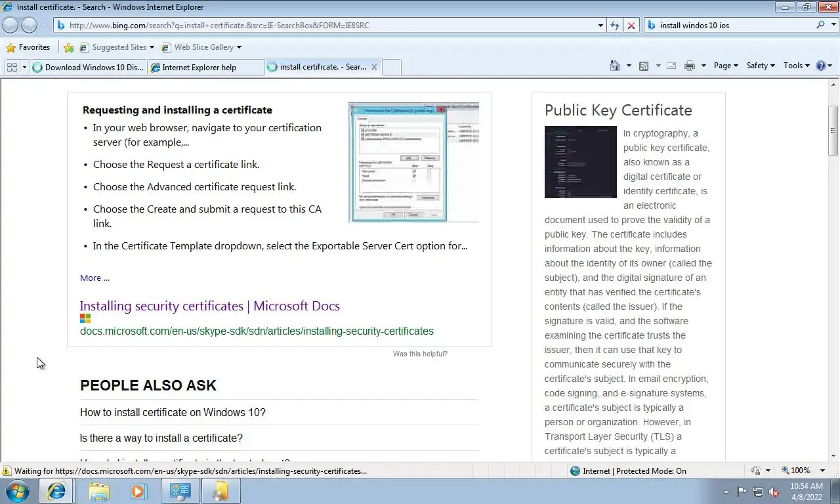The height and width of the screenshot is (504, 840).
Task: Click the muted volume tray icon
Action: pyautogui.click(x=774, y=491)
